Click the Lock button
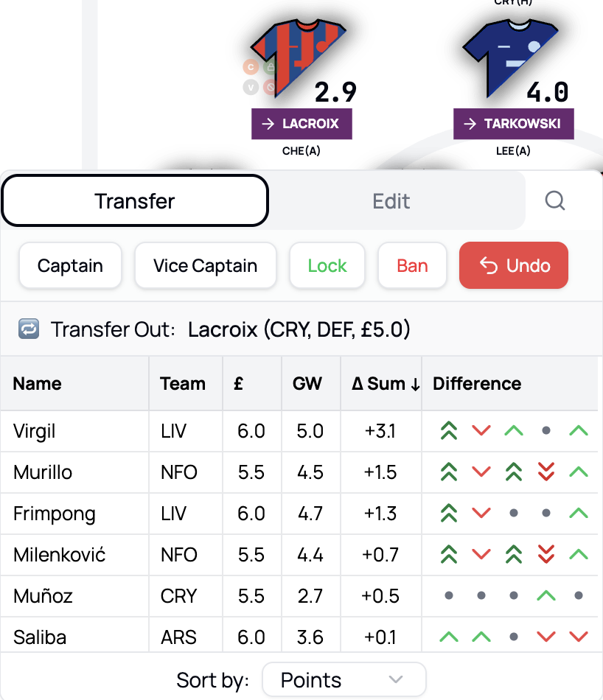The image size is (603, 700). [327, 265]
